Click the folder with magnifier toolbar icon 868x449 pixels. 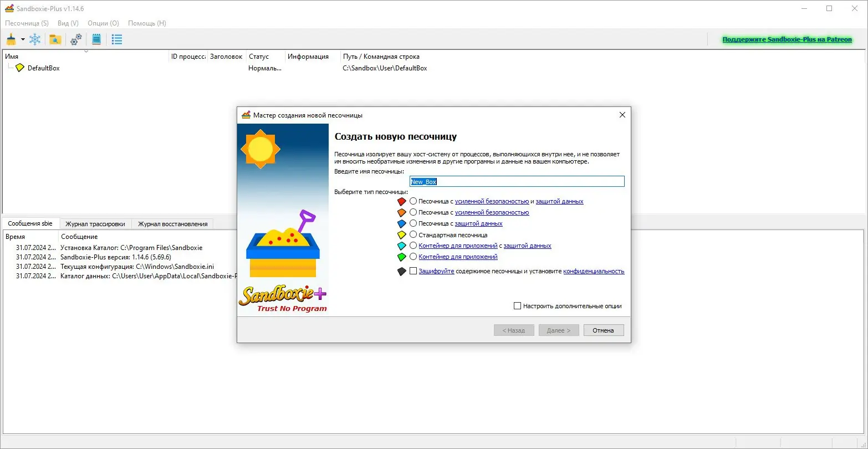pos(55,39)
